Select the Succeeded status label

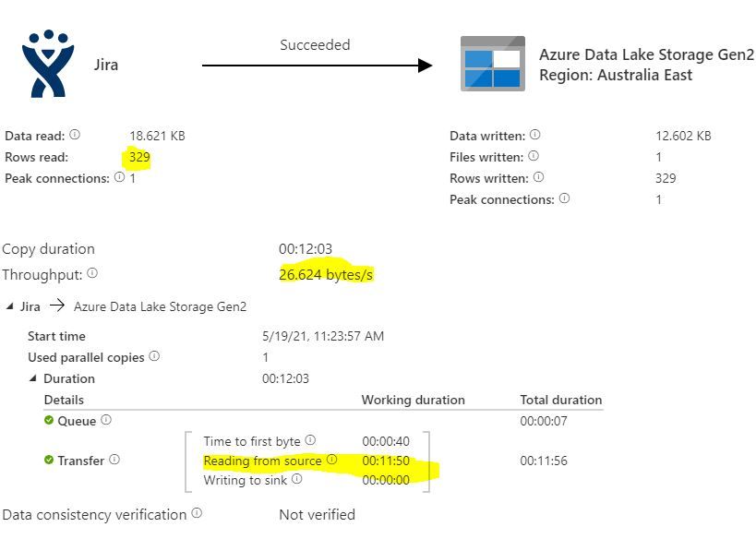coord(315,45)
